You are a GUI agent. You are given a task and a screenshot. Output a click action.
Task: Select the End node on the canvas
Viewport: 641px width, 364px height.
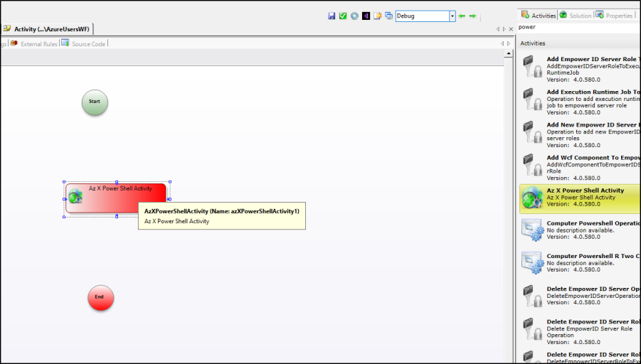coord(100,297)
